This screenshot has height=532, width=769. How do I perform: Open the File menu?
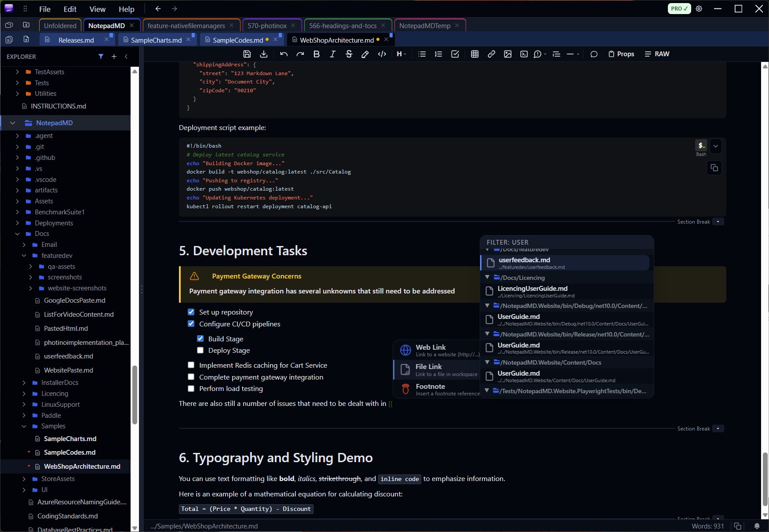click(45, 9)
